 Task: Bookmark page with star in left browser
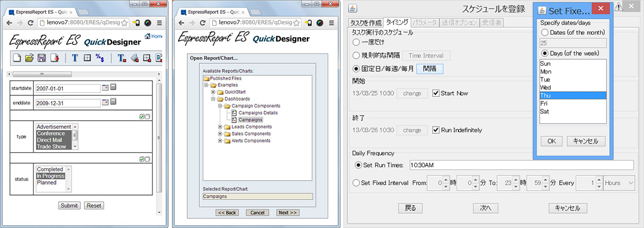(124, 23)
